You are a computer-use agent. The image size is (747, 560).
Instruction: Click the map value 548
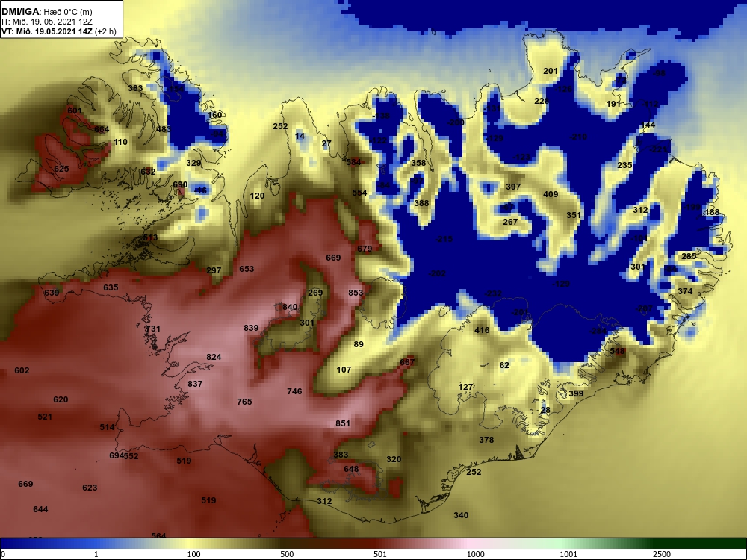point(617,351)
